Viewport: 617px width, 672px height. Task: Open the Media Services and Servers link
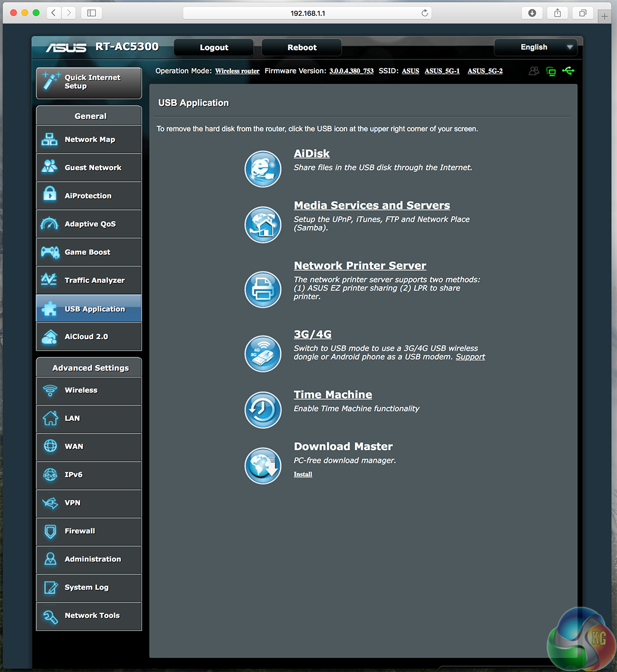[x=372, y=205]
